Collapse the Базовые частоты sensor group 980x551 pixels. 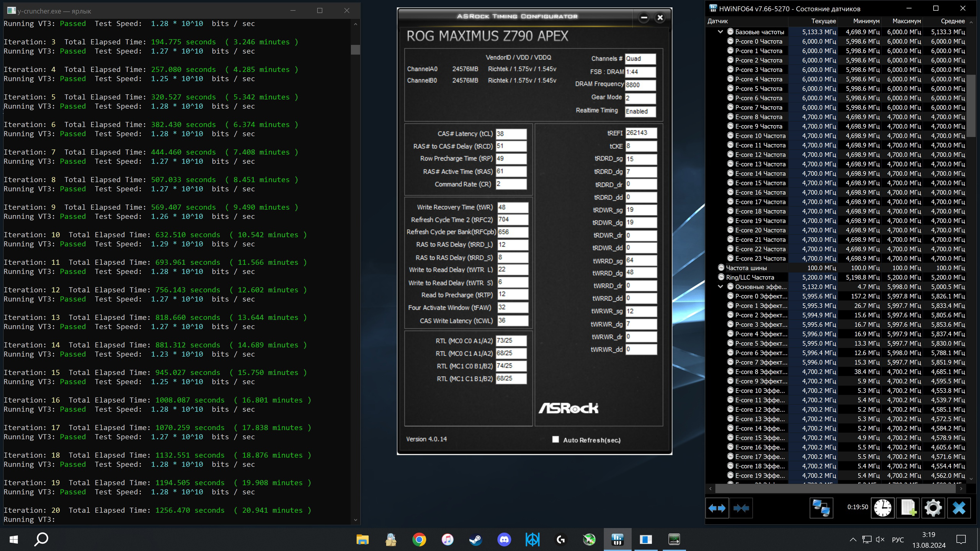pos(720,32)
